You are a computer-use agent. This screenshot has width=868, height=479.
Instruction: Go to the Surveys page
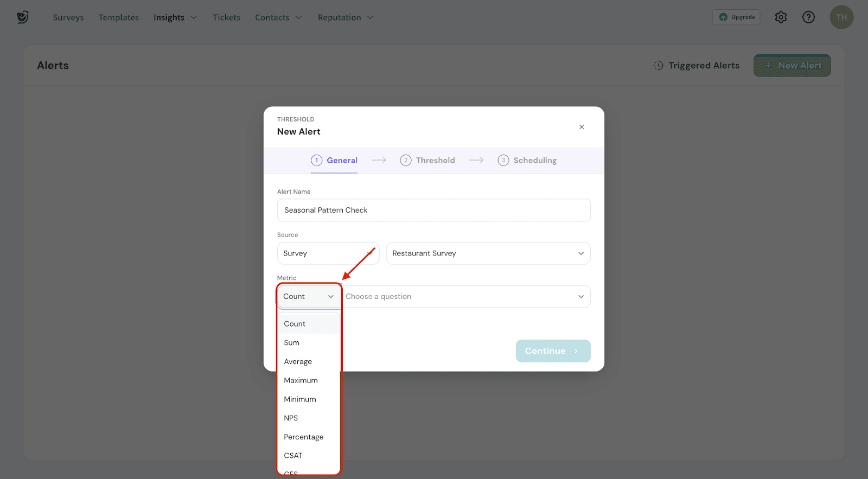pyautogui.click(x=68, y=17)
